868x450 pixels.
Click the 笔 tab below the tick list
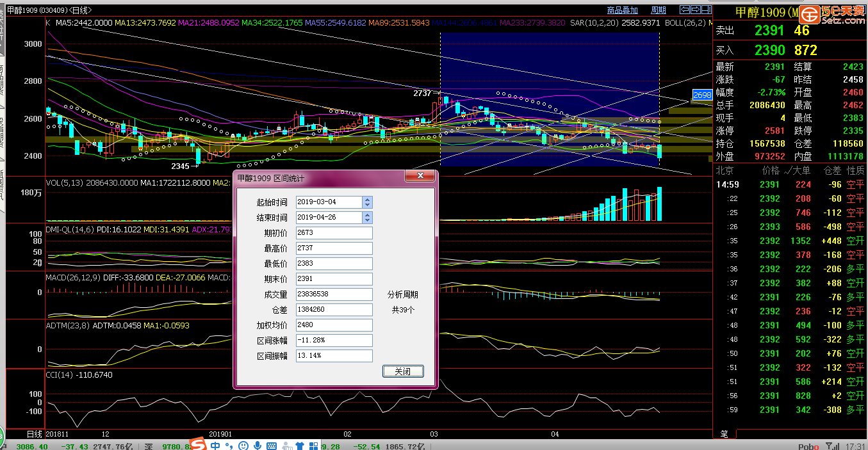724,434
